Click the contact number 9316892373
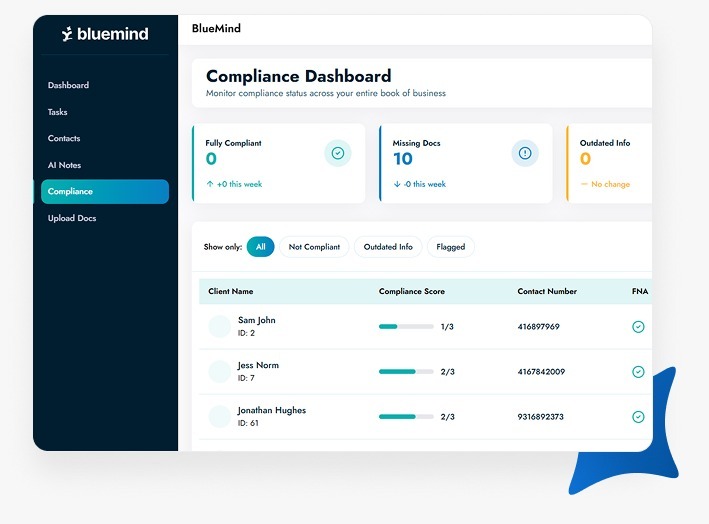 click(540, 416)
